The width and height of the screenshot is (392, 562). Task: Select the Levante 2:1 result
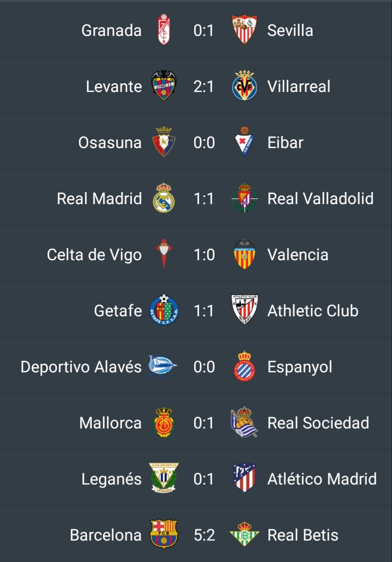(x=204, y=86)
